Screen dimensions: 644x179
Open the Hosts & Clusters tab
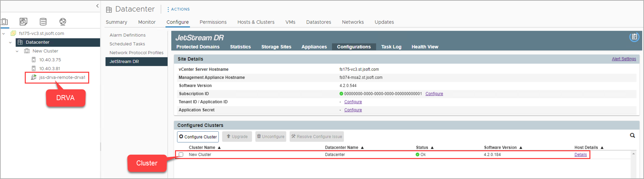point(256,22)
